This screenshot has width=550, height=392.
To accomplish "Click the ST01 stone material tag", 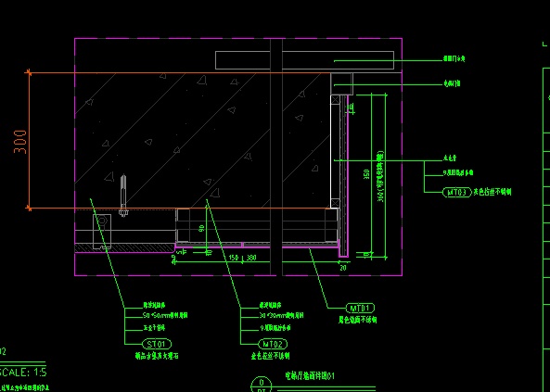I will pos(157,344).
